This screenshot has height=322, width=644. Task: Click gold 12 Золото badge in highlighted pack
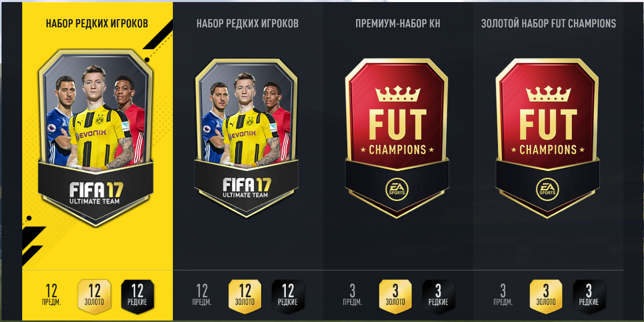tap(94, 297)
